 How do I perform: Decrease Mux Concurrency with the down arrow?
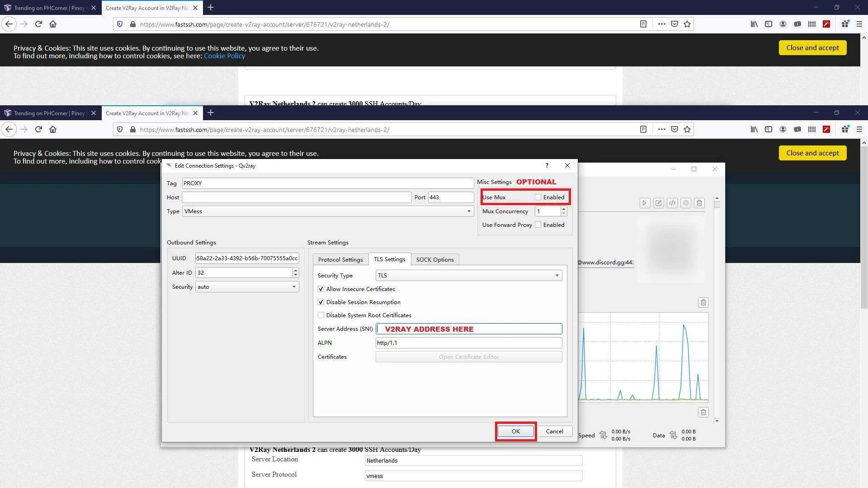563,214
